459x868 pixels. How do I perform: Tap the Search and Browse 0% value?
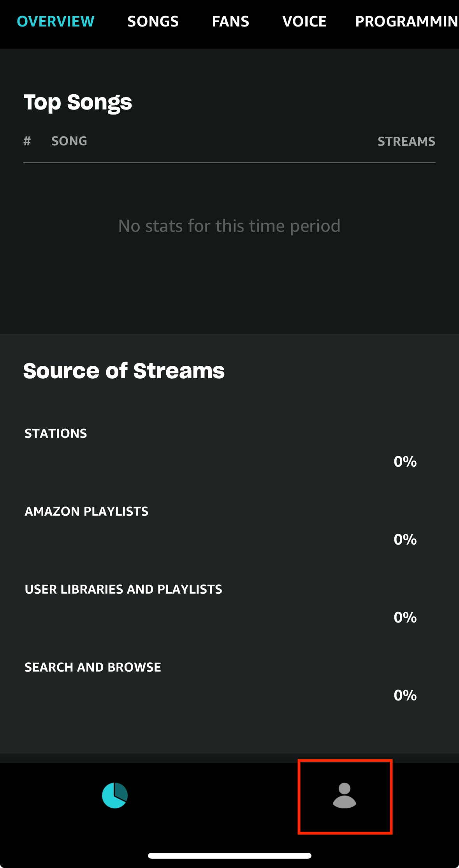point(405,695)
